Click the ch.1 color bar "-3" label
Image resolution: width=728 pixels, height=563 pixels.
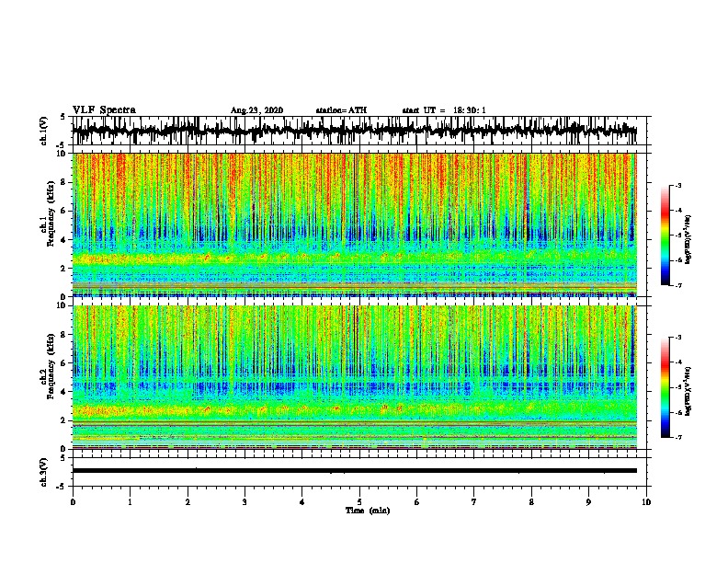677,185
